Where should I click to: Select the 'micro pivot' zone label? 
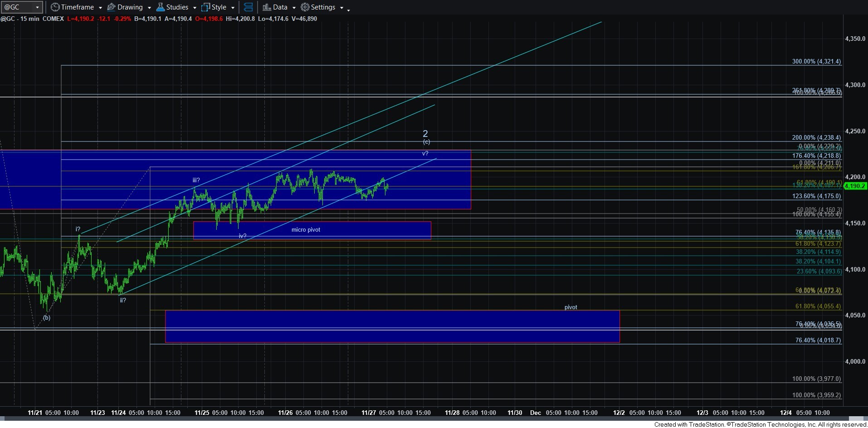306,230
